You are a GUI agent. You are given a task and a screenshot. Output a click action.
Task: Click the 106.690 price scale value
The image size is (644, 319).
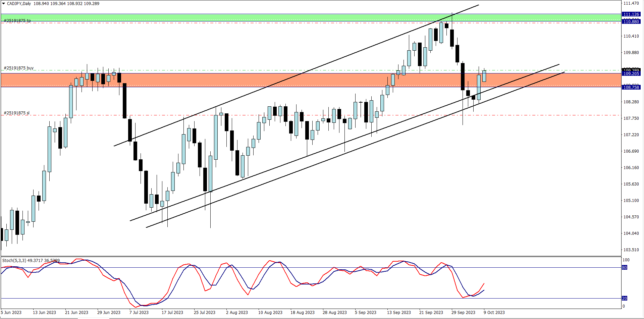(631, 151)
